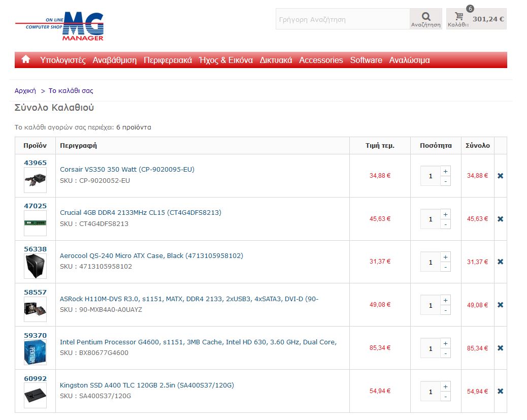
Task: Increase quantity of Aerocool QS-240 case
Action: click(x=445, y=257)
